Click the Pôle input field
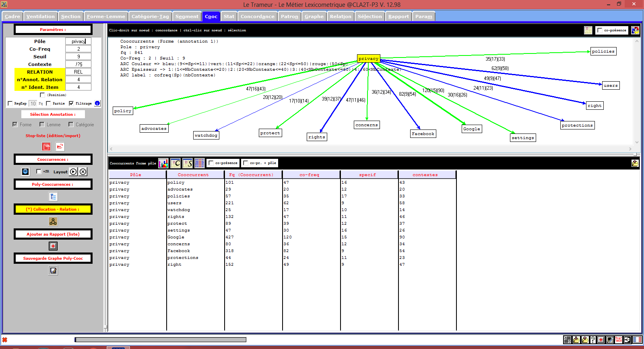 pos(78,41)
